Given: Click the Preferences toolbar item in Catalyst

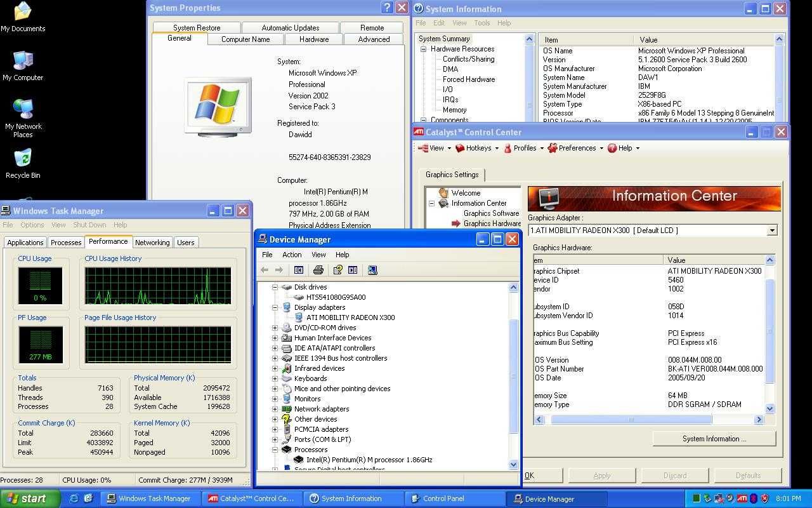Looking at the screenshot, I should pyautogui.click(x=575, y=148).
